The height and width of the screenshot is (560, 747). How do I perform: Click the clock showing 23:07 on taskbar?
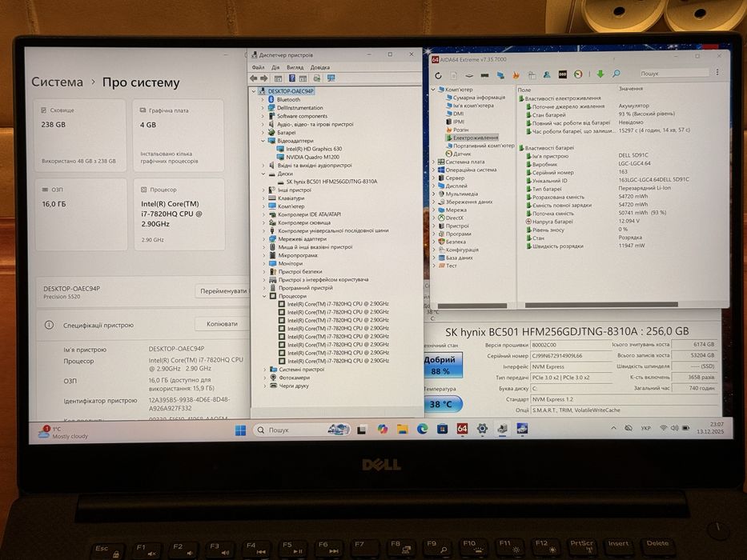click(711, 428)
